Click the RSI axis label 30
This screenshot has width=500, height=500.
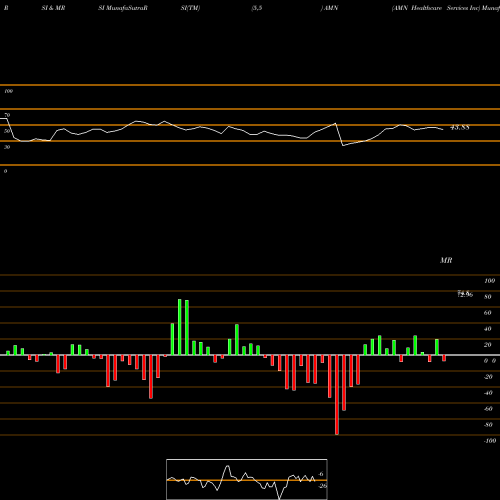pos(7,147)
